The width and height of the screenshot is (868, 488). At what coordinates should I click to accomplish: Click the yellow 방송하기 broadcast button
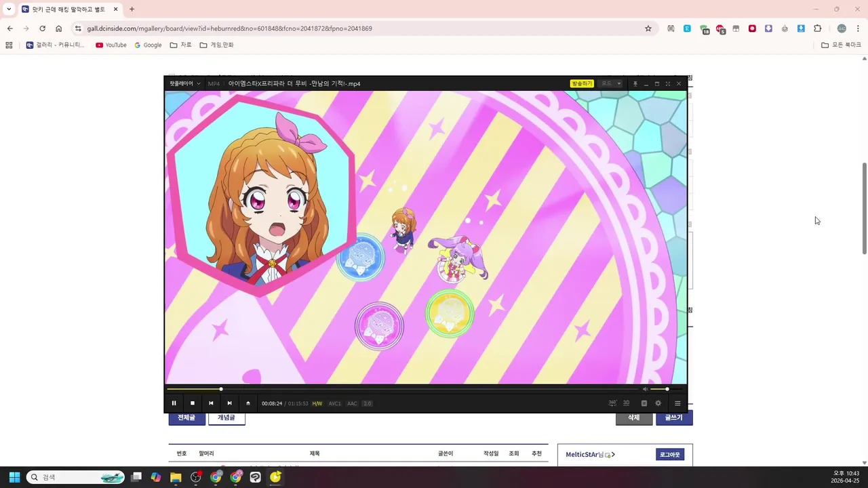click(582, 83)
